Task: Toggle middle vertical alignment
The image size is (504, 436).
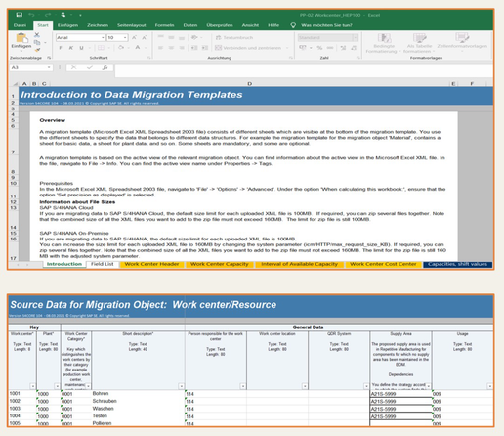Action: 171,37
